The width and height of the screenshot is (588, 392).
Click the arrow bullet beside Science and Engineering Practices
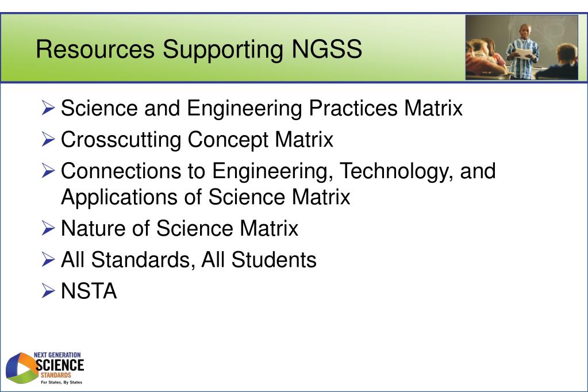48,108
